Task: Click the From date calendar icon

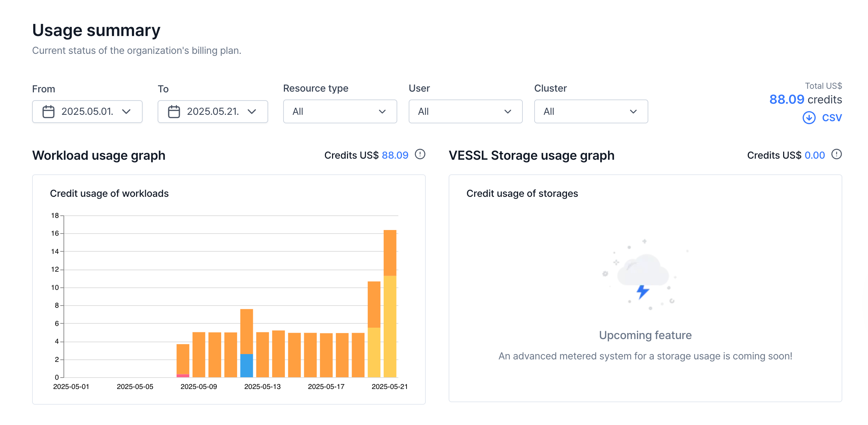Action: click(48, 112)
